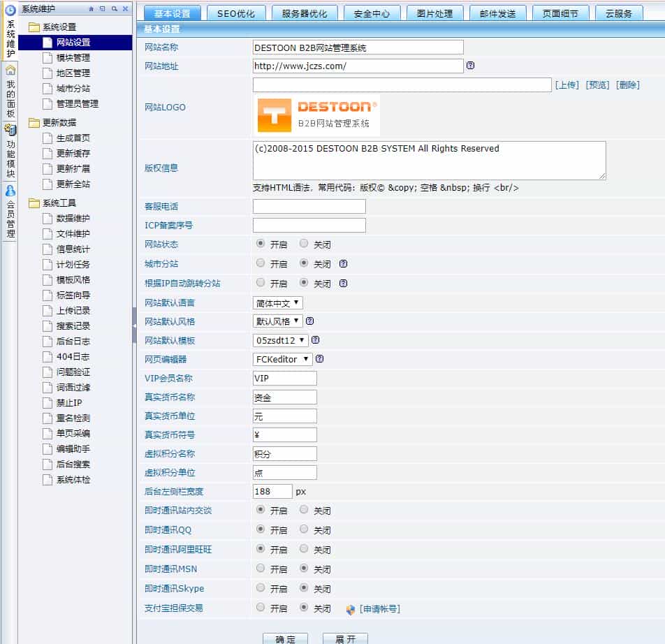665x644 pixels.
Task: Select 关闭 for 即时通讯阿里旺旺
Action: [x=304, y=548]
